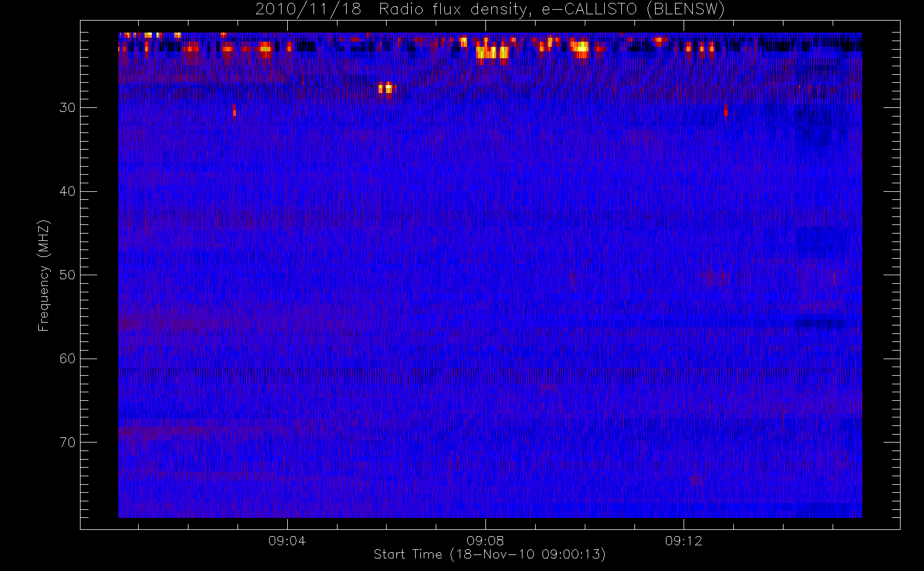Click the 70 MHz frequency tick label

(x=67, y=442)
